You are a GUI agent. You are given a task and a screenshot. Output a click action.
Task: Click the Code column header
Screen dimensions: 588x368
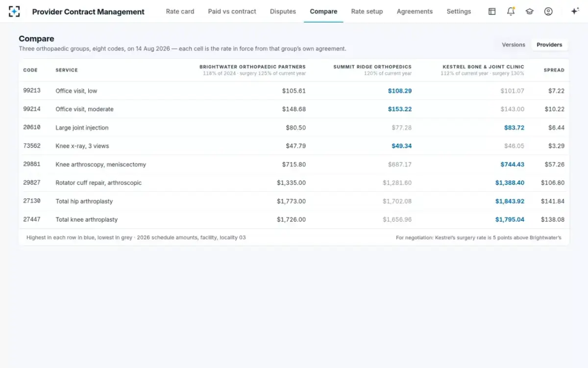(x=30, y=70)
